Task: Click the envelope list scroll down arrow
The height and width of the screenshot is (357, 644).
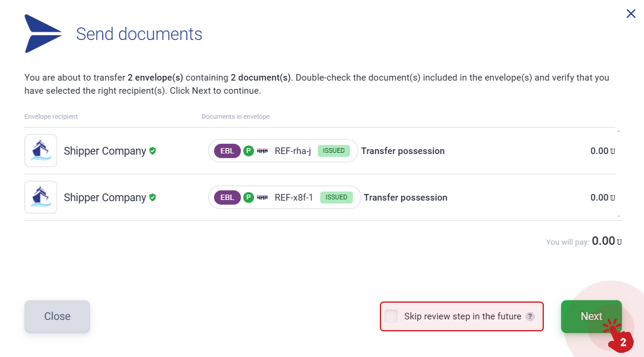Action: click(618, 216)
